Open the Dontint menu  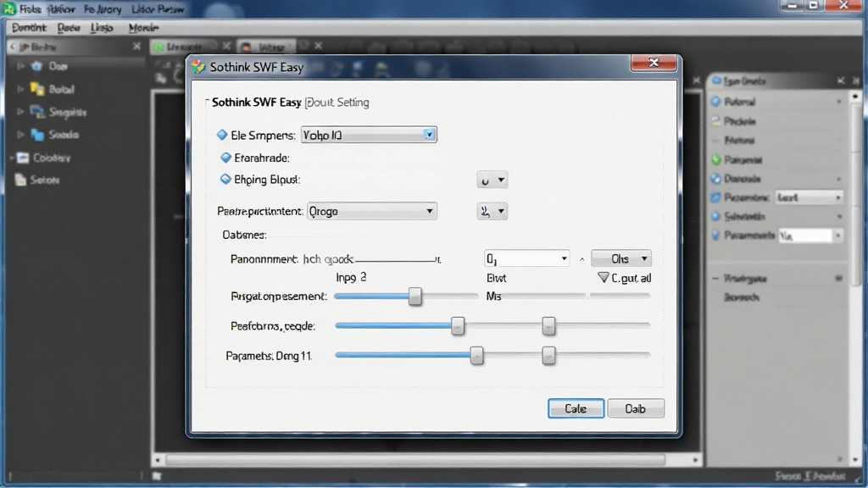(x=30, y=28)
